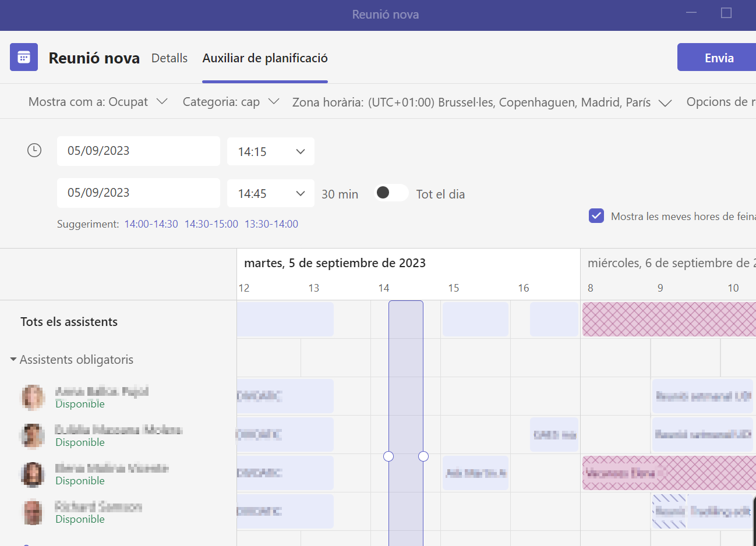
Task: Click hour 15 on Tuesday's timeline
Action: [454, 288]
